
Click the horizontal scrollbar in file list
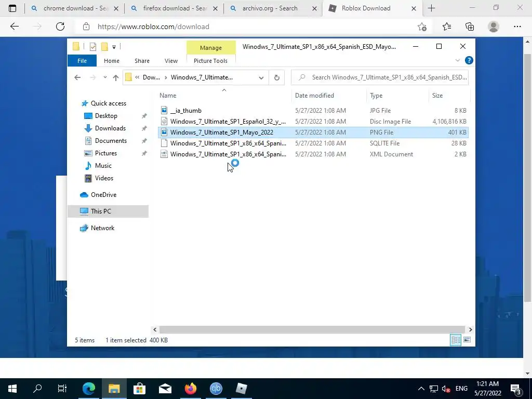pyautogui.click(x=312, y=329)
